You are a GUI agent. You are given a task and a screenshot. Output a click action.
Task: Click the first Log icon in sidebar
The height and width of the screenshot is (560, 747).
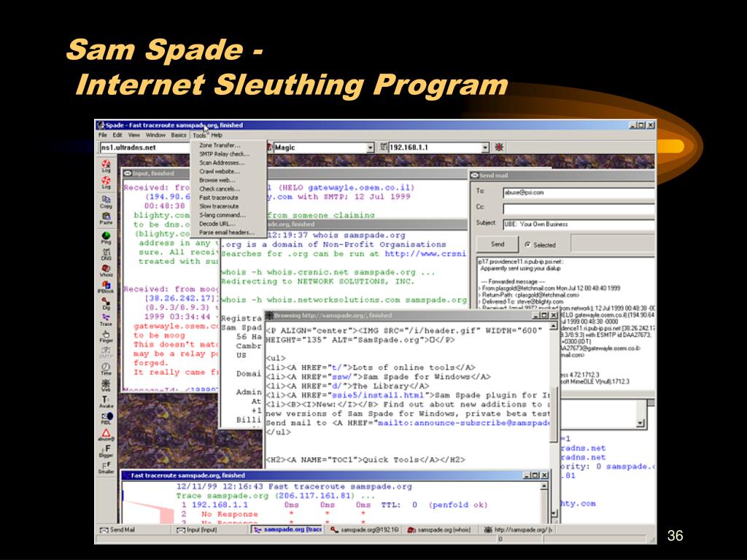pos(106,165)
